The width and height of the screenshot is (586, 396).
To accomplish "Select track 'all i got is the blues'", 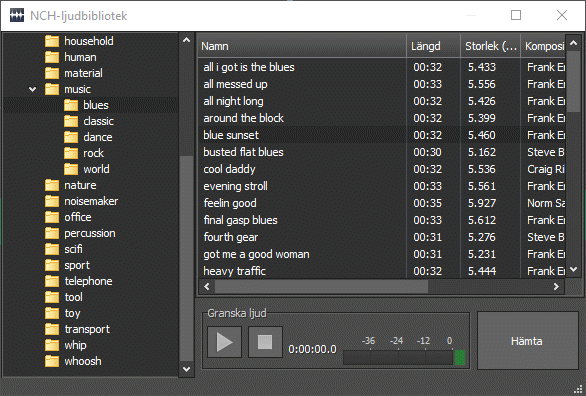I will click(x=249, y=67).
